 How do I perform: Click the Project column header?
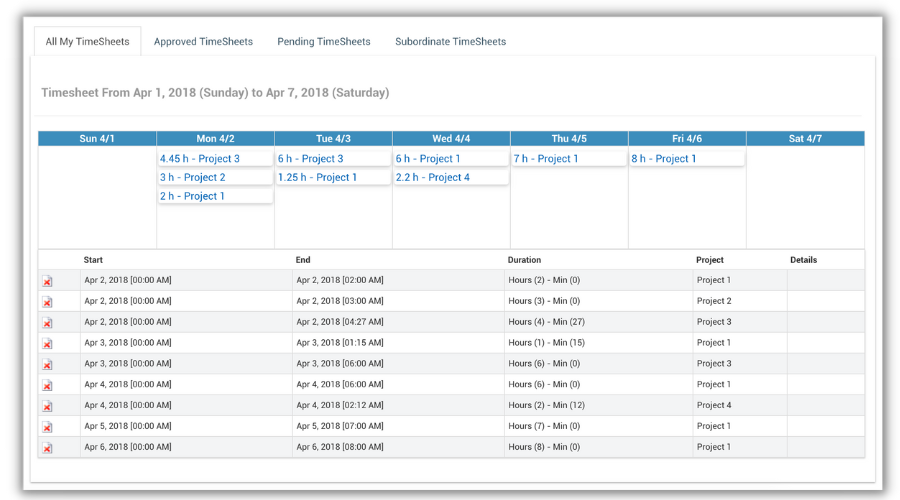710,260
